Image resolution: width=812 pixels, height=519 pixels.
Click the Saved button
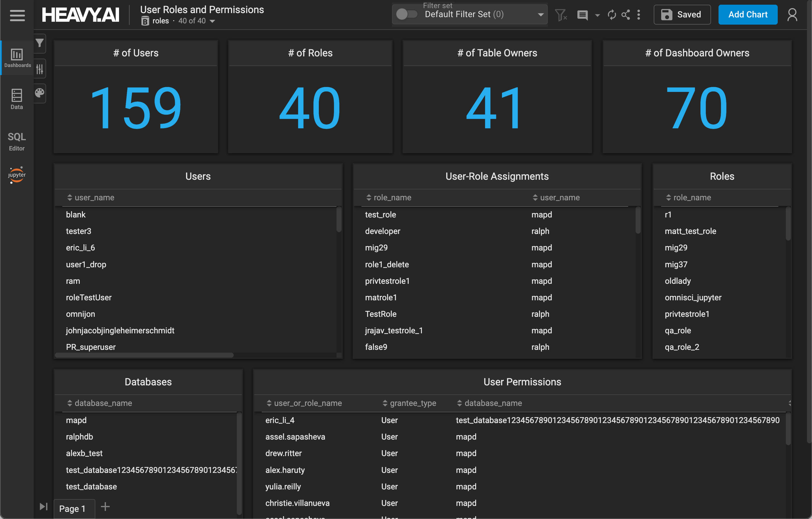click(682, 15)
